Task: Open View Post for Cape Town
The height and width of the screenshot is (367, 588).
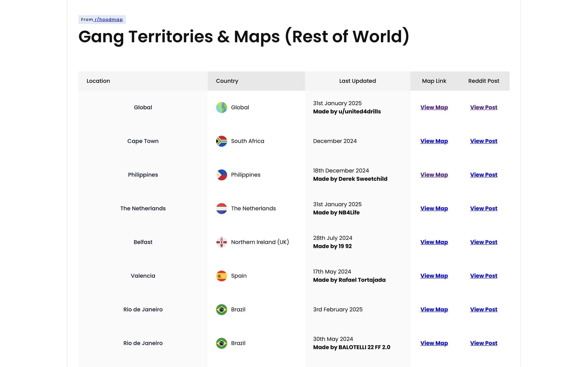Action: [484, 141]
